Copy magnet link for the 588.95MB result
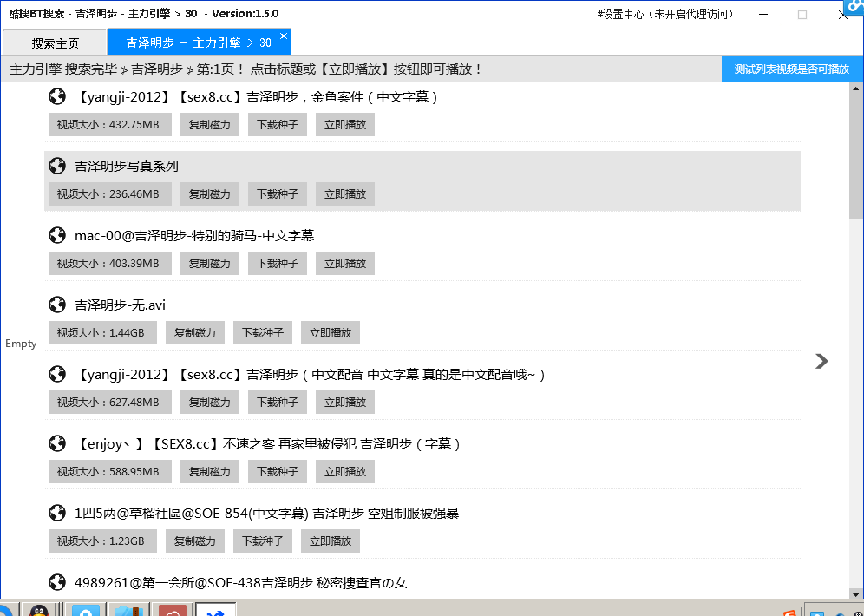The height and width of the screenshot is (616, 864). [210, 472]
